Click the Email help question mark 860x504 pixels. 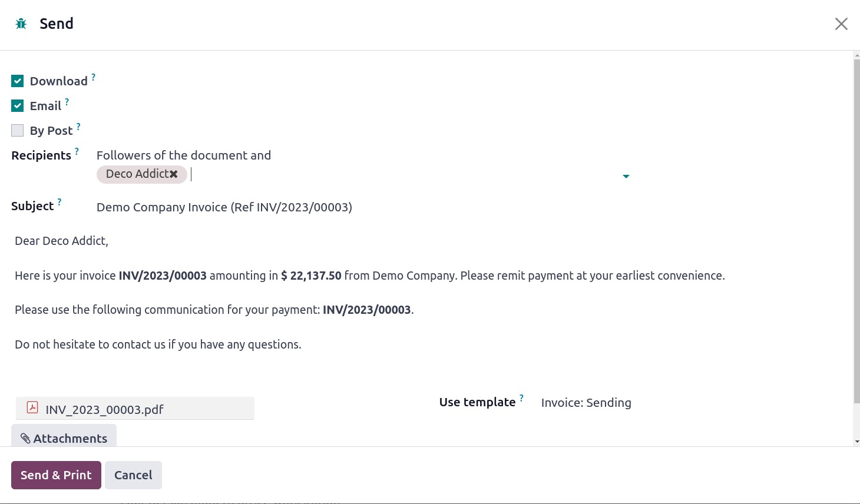[x=67, y=102]
